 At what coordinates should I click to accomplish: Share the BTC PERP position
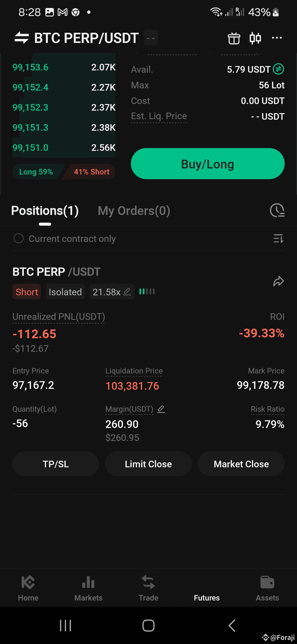coord(279,281)
